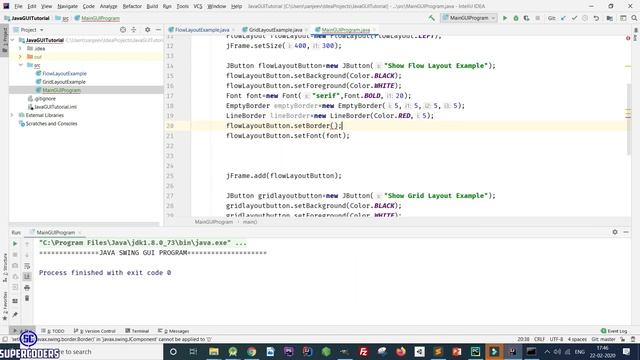Click the Build Project hammer icon
Screen dimensions: 640x360
point(431,18)
